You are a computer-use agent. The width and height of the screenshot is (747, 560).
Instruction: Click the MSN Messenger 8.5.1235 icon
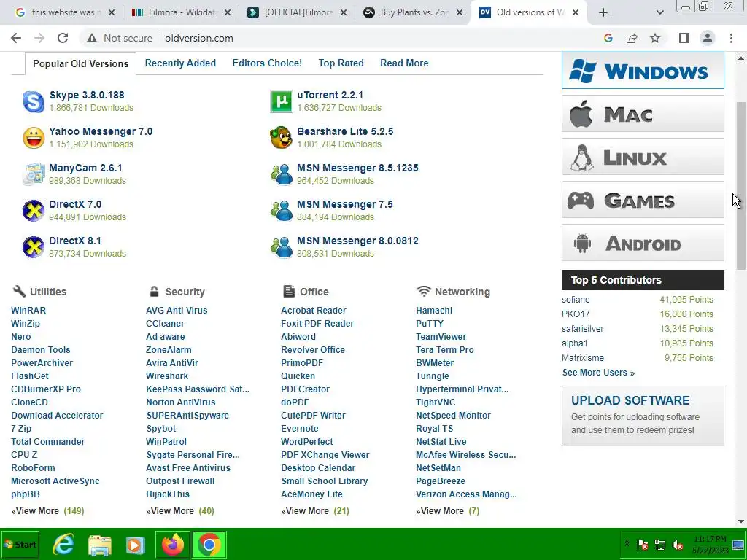click(x=281, y=174)
